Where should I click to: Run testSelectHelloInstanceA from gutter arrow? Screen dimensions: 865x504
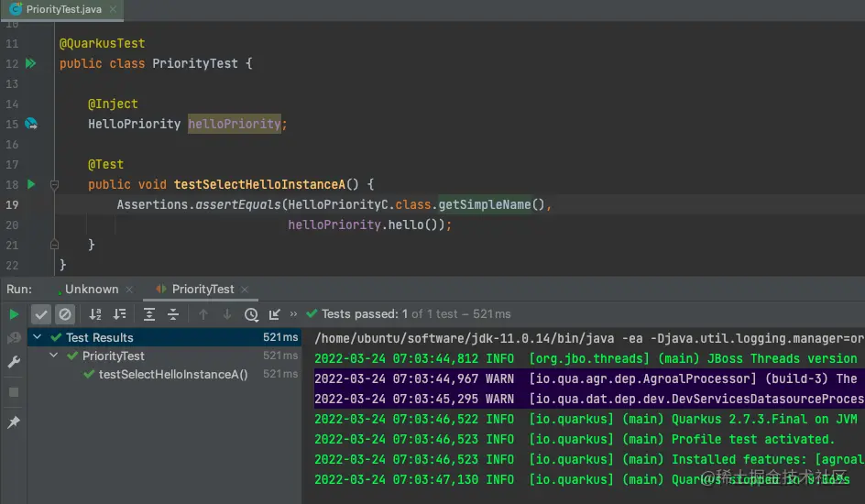[31, 184]
